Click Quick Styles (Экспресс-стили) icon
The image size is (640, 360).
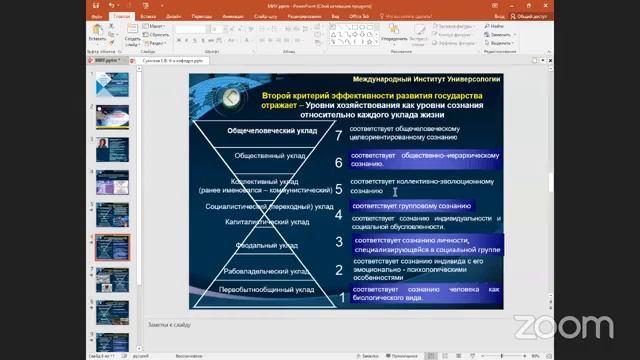pyautogui.click(x=419, y=29)
